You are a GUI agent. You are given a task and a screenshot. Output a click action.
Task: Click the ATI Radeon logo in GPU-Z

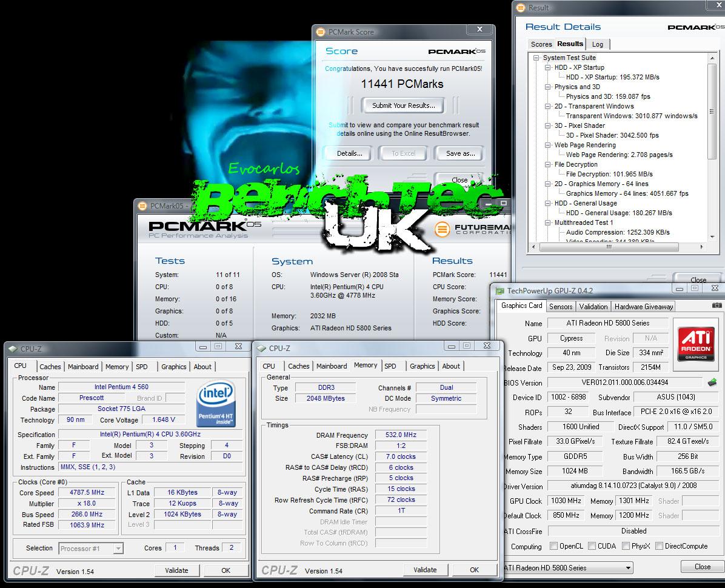point(695,344)
